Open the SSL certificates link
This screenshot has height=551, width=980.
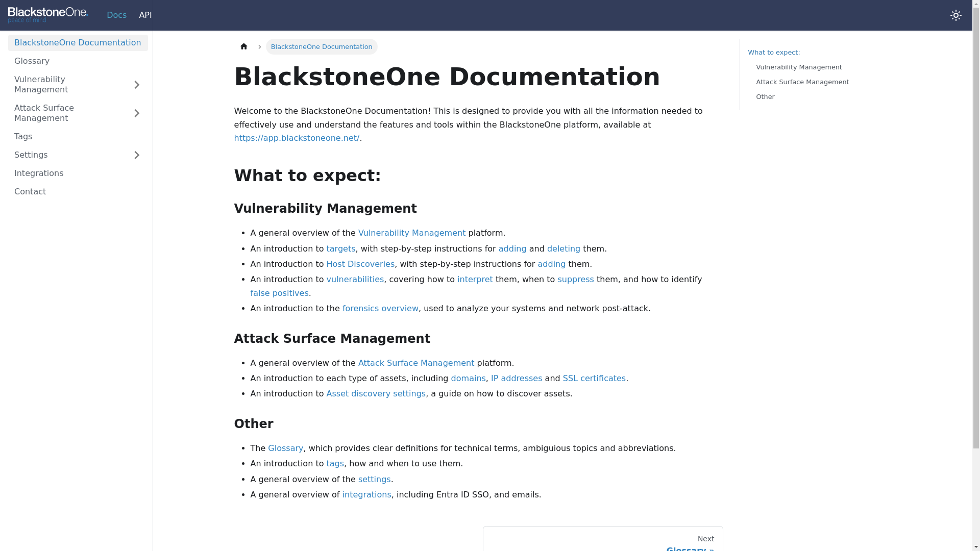[x=594, y=379]
